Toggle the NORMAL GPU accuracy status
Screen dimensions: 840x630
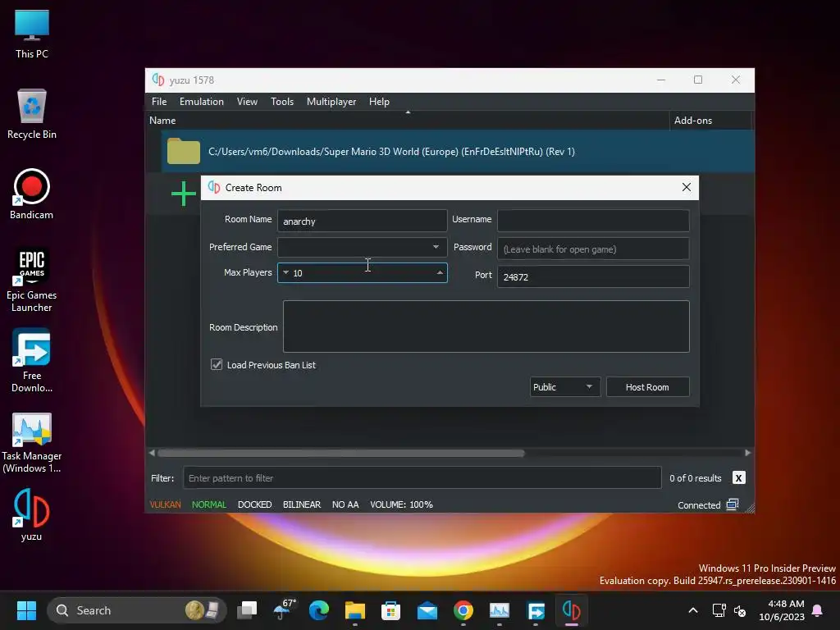(209, 504)
